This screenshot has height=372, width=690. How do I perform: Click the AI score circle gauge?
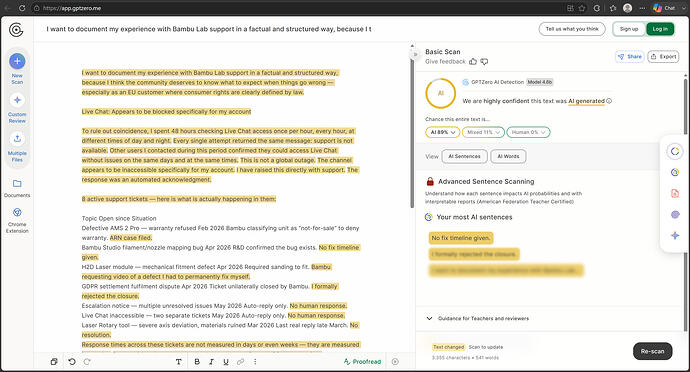[440, 93]
